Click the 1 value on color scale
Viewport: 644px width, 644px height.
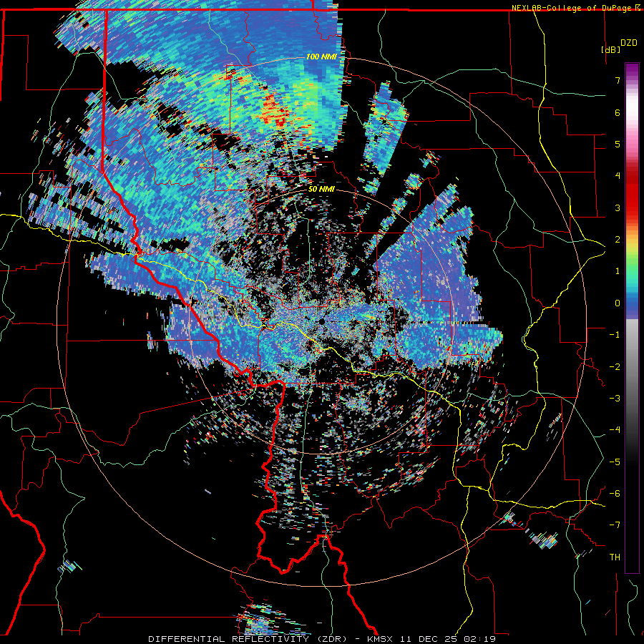[x=618, y=271]
